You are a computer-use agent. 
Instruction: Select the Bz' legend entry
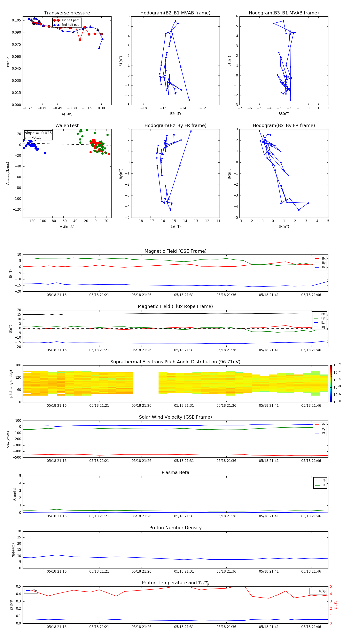coord(320,323)
